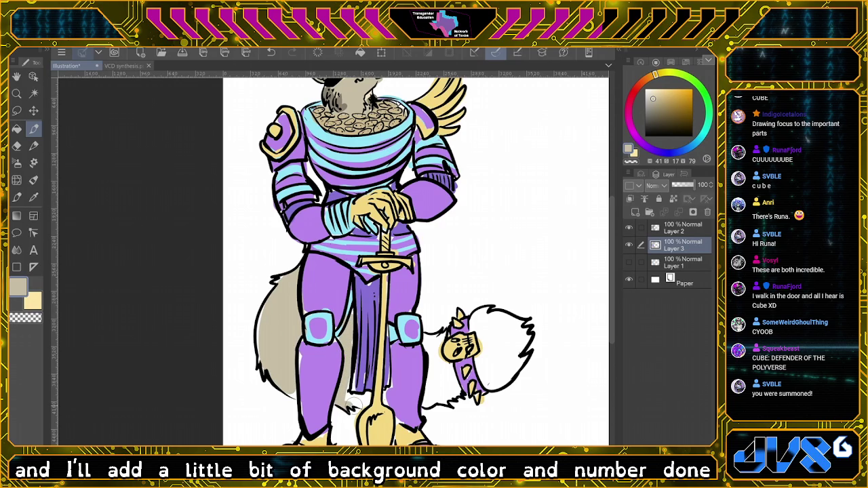Toggle visibility of Layer 1
This screenshot has width=868, height=488.
628,262
